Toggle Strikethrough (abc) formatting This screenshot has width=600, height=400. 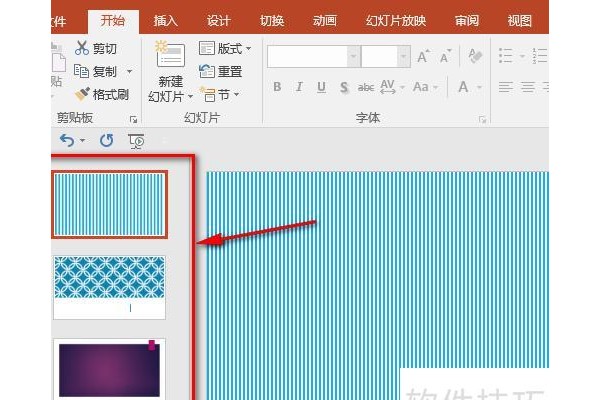(366, 87)
